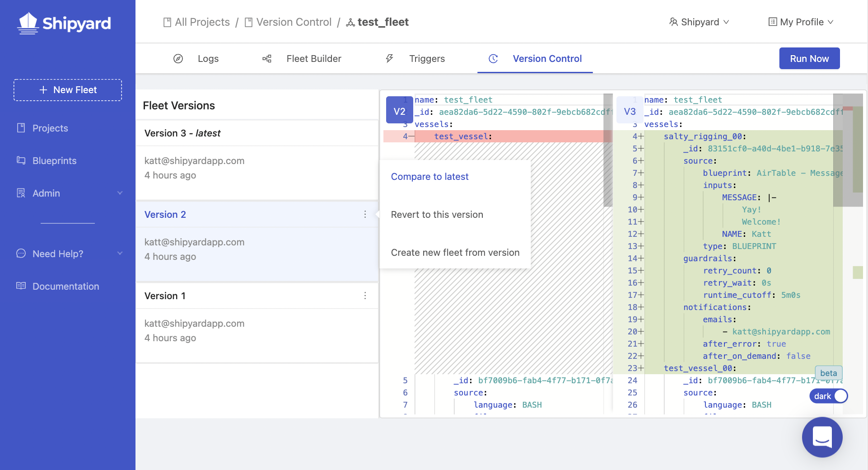Viewport: 868px width, 470px height.
Task: Open the Version 1 three-dot menu
Action: (365, 296)
